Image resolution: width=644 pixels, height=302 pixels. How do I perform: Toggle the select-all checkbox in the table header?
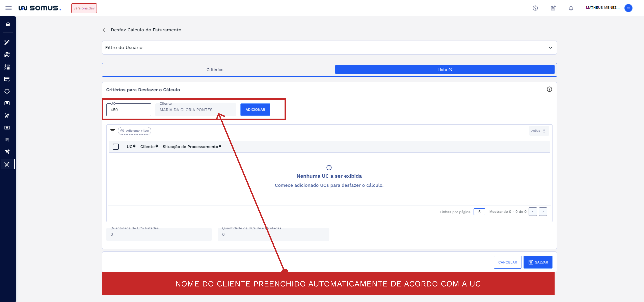(x=116, y=147)
